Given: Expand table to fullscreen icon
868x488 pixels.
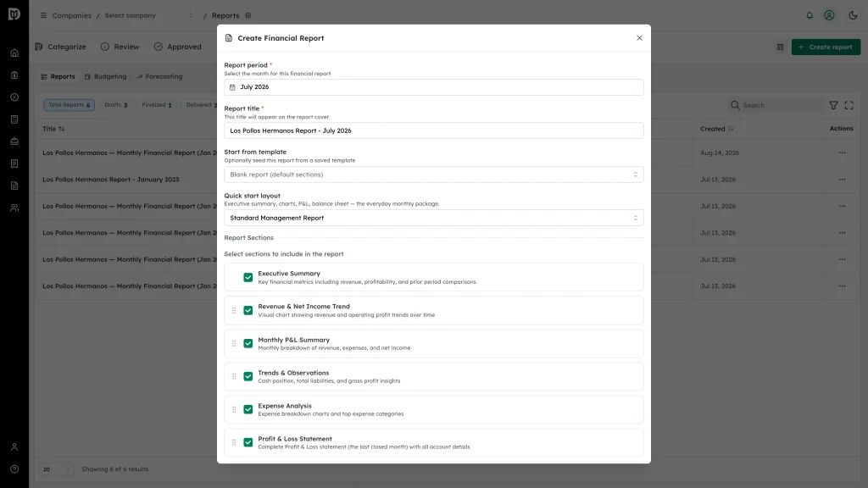Looking at the screenshot, I should [x=849, y=105].
